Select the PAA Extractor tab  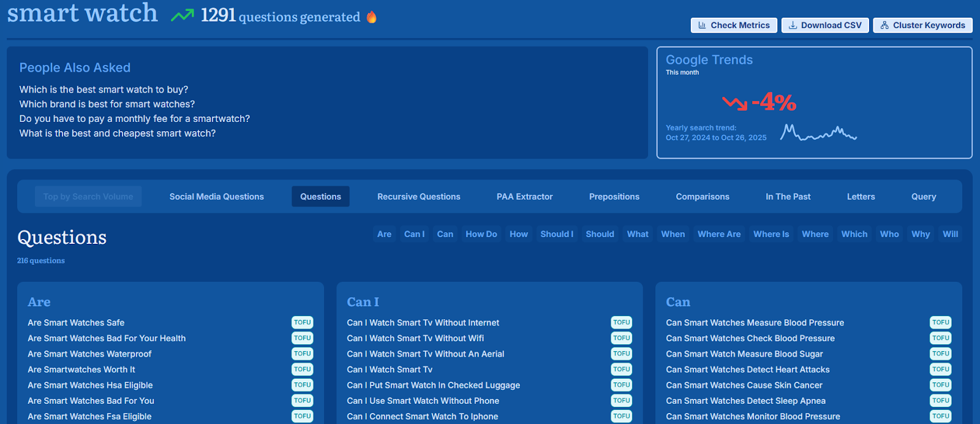click(524, 197)
